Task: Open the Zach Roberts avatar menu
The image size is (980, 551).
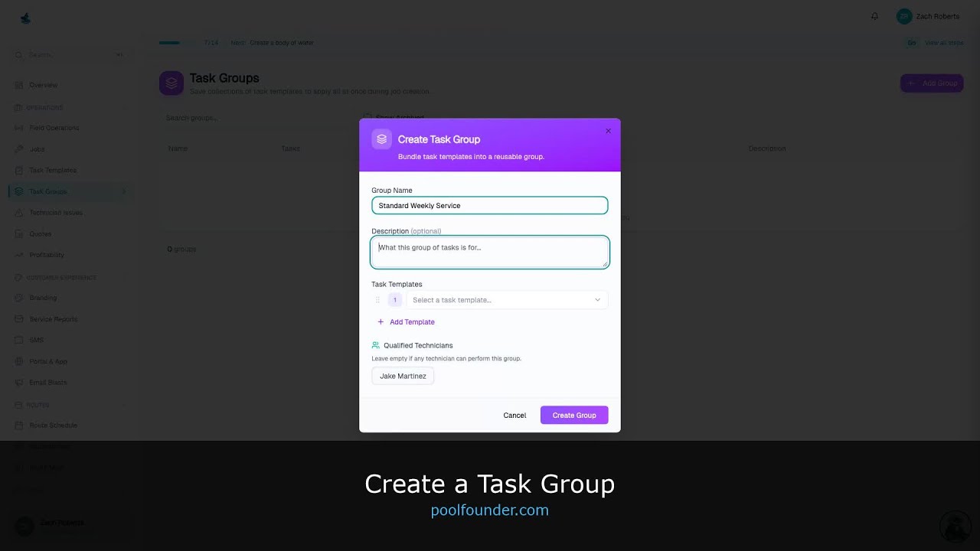Action: click(x=904, y=16)
